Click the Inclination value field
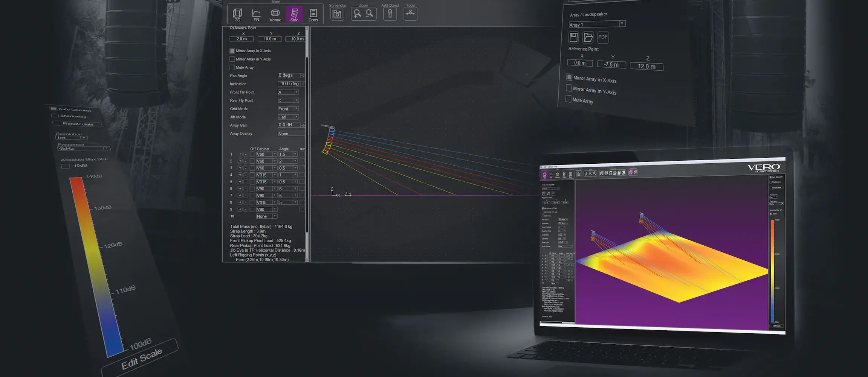Screen dimensions: 868x377 [x=289, y=84]
